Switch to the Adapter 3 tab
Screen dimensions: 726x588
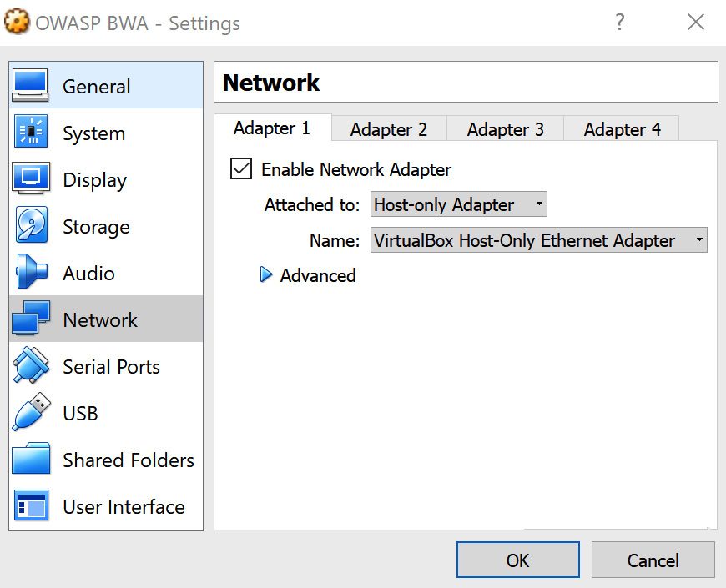(505, 129)
